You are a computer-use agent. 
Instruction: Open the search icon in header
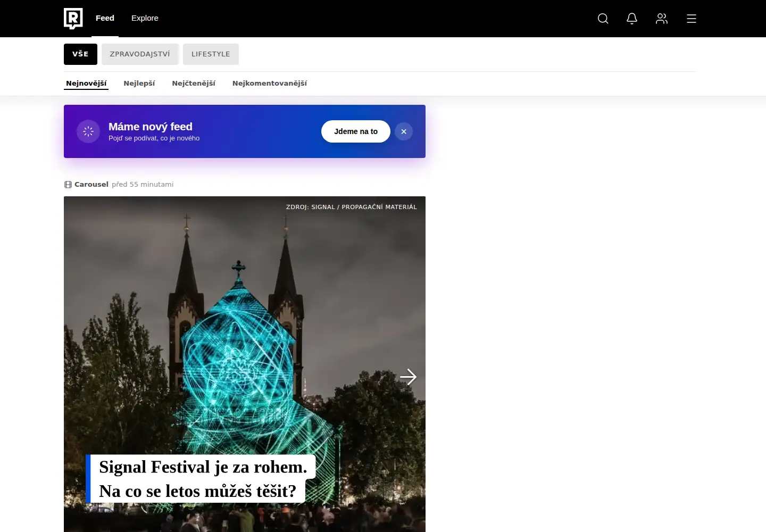click(603, 19)
